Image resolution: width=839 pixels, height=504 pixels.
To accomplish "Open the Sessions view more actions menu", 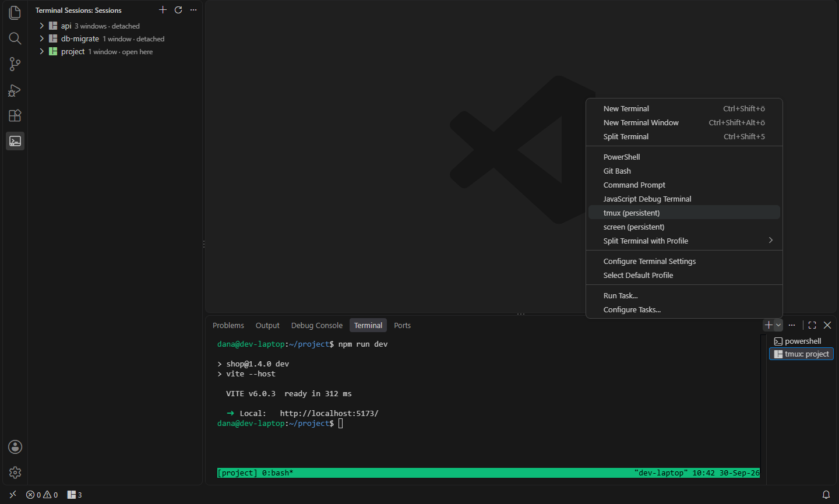I will pyautogui.click(x=193, y=10).
